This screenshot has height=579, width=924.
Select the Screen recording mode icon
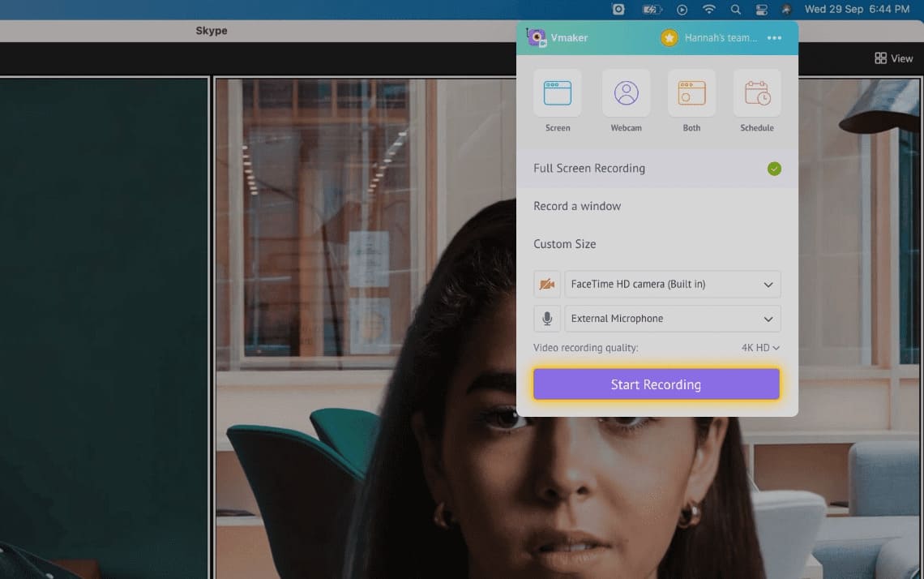pyautogui.click(x=558, y=92)
